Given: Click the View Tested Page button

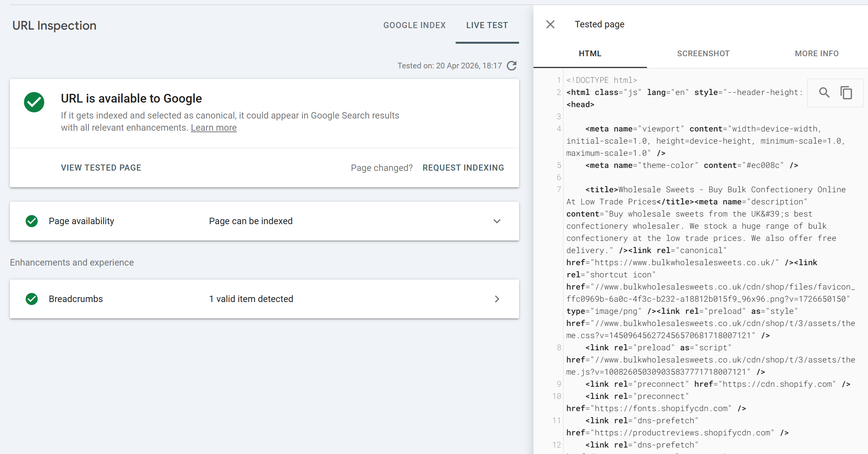Looking at the screenshot, I should [101, 168].
